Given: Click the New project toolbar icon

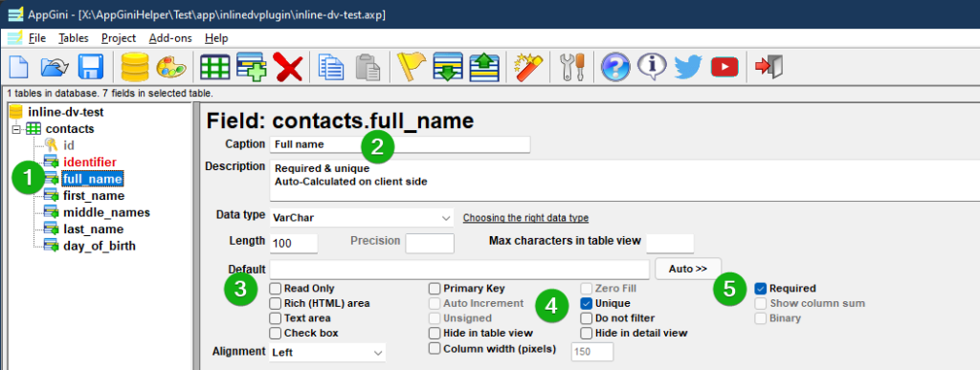Looking at the screenshot, I should tap(19, 66).
